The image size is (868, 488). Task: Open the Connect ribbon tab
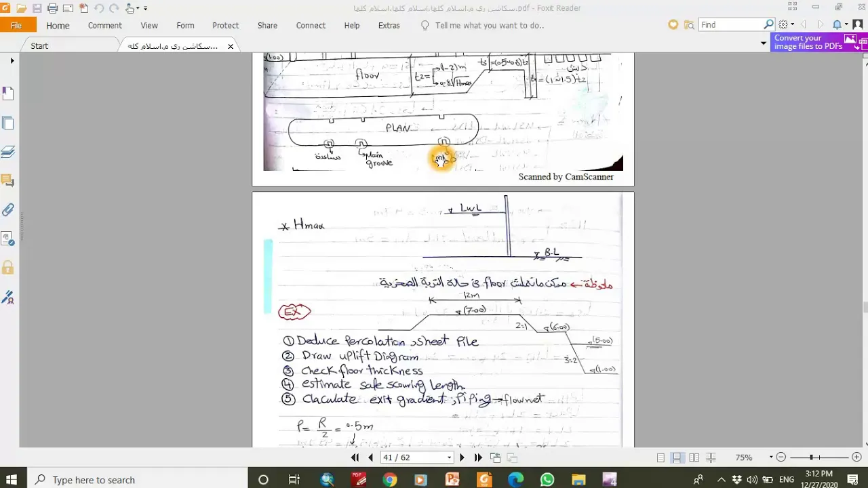(311, 25)
